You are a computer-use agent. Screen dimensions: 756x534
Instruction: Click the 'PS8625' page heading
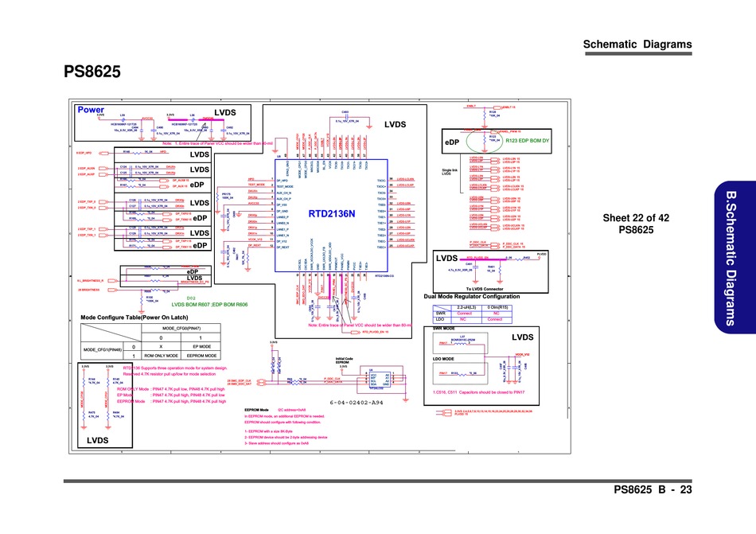pos(92,72)
